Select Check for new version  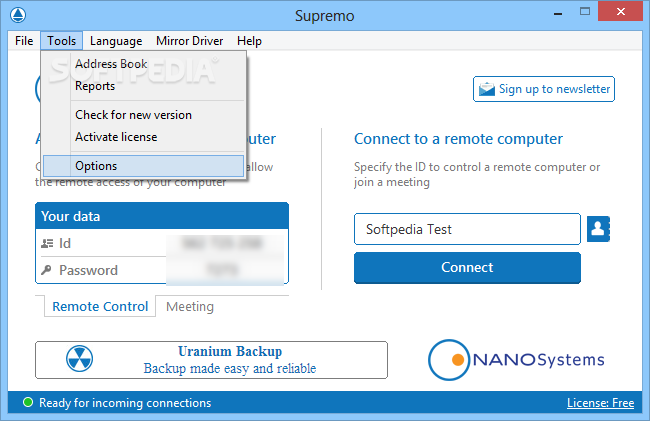pos(143,115)
